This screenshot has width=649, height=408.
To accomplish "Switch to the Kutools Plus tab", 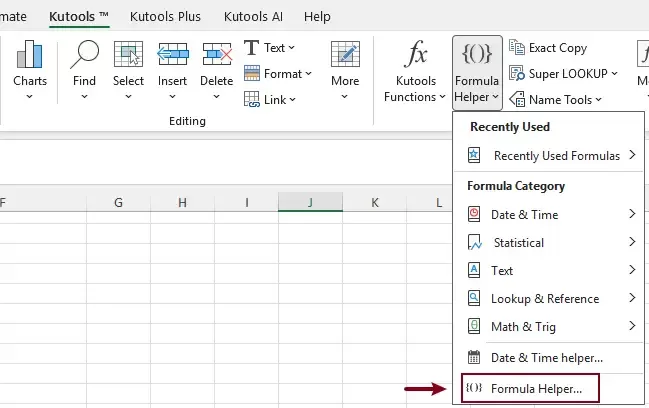I will 165,17.
